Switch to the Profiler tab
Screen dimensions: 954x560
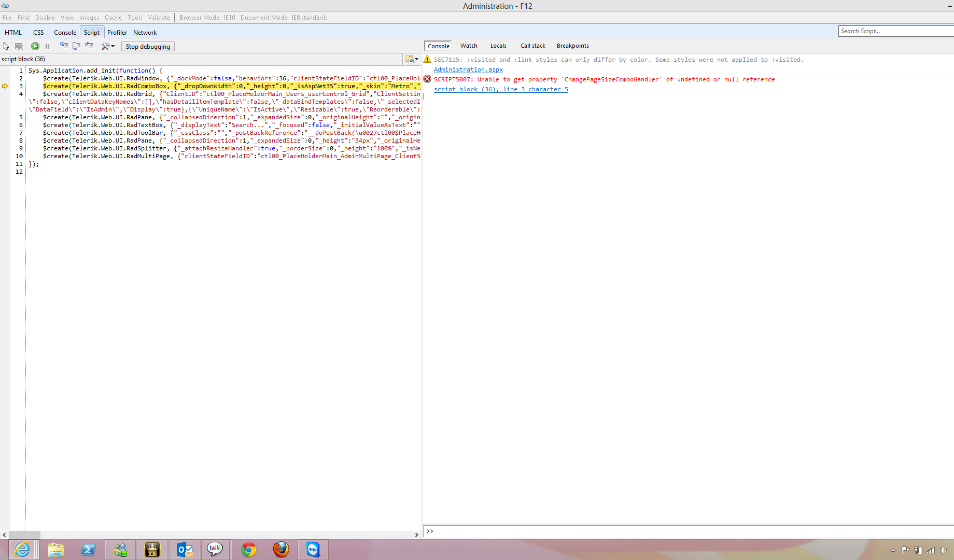pos(117,32)
